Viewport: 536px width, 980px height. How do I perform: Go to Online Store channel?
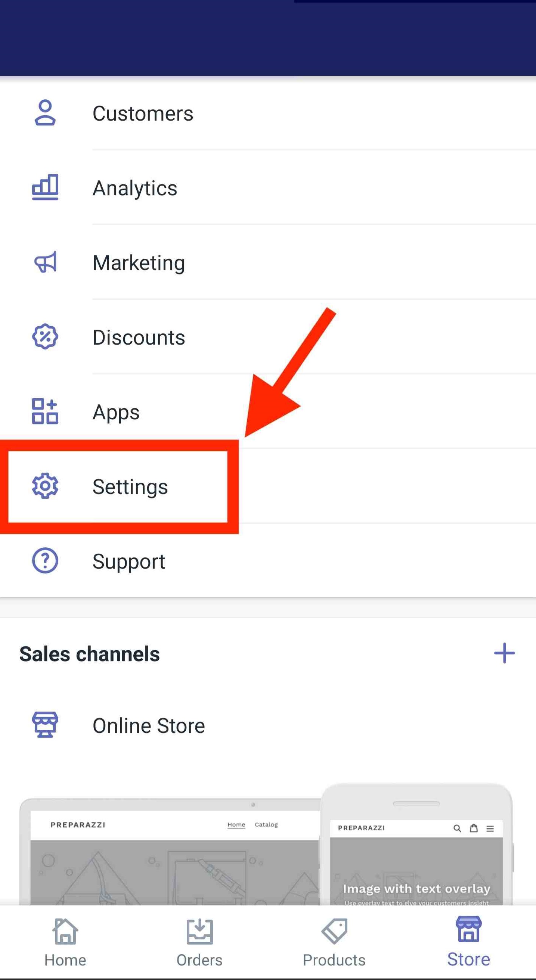tap(268, 725)
